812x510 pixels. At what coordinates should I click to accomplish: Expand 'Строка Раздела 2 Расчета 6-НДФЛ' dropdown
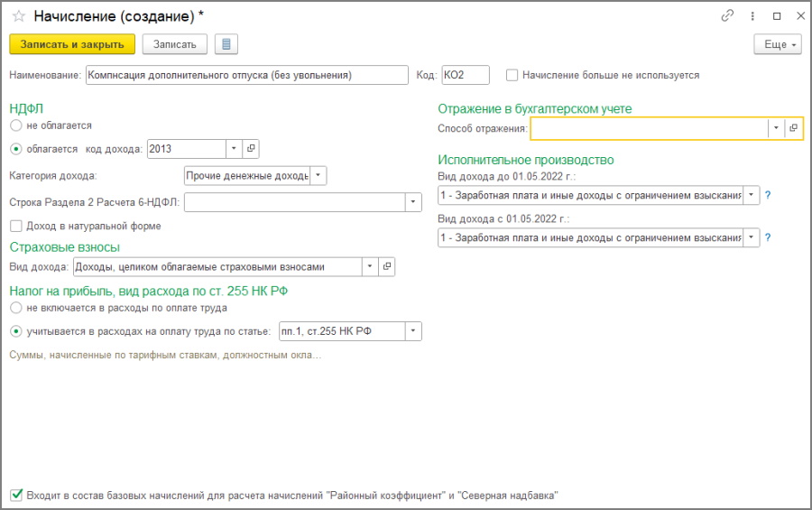(413, 202)
